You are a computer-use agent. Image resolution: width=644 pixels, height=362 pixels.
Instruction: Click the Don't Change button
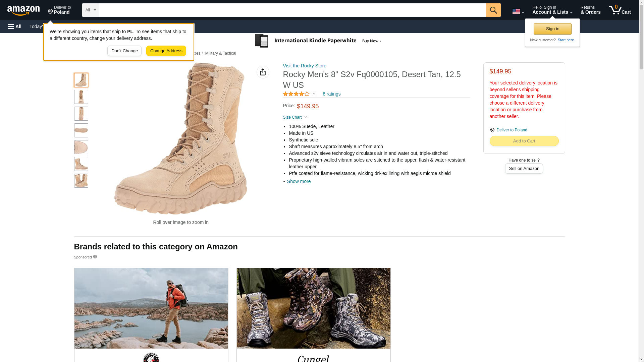pos(124,51)
